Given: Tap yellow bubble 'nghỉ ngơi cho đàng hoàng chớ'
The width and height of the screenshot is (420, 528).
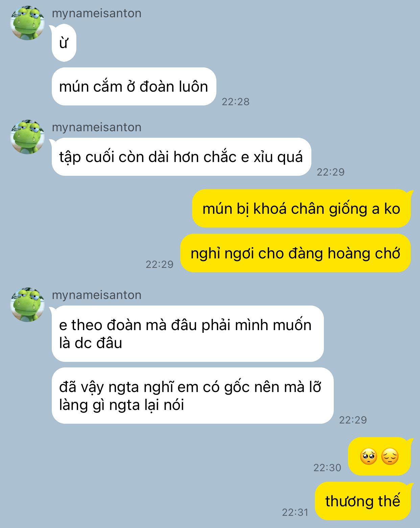Looking at the screenshot, I should click(296, 253).
